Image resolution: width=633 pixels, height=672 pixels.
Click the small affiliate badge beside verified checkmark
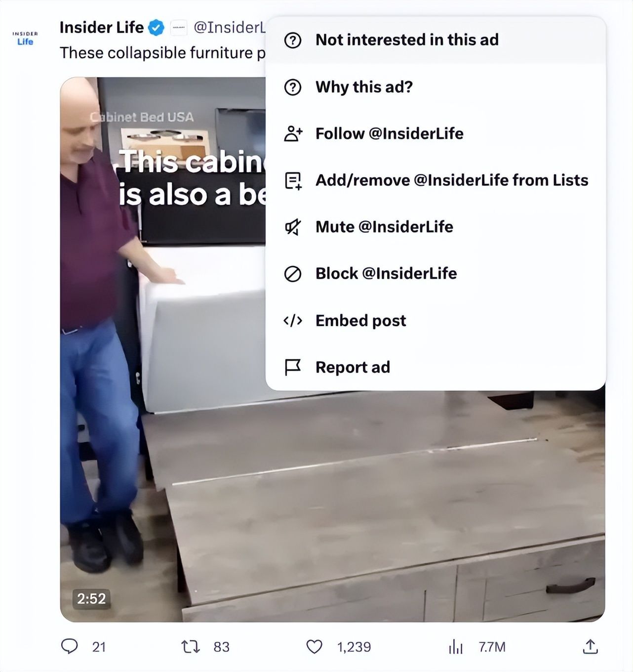[x=178, y=28]
